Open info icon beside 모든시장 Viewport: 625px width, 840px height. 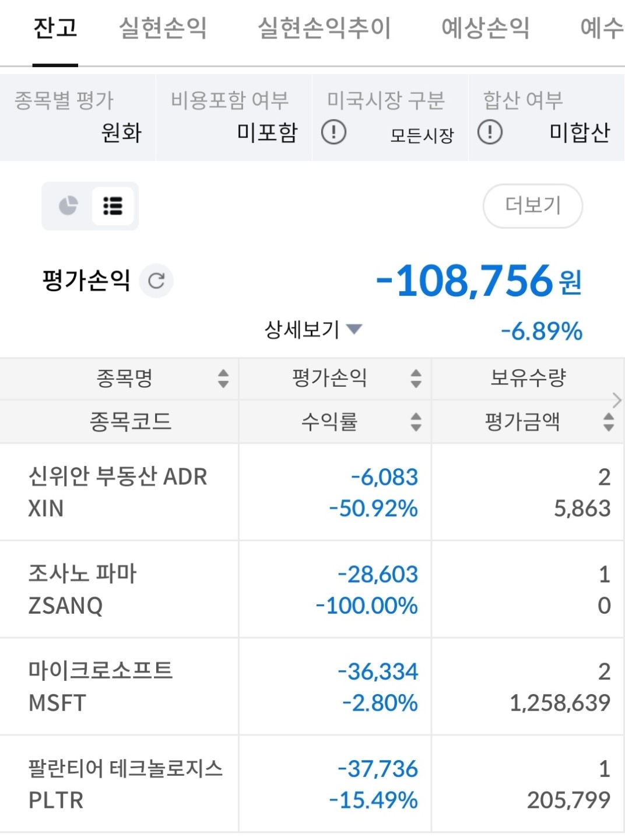pyautogui.click(x=333, y=132)
